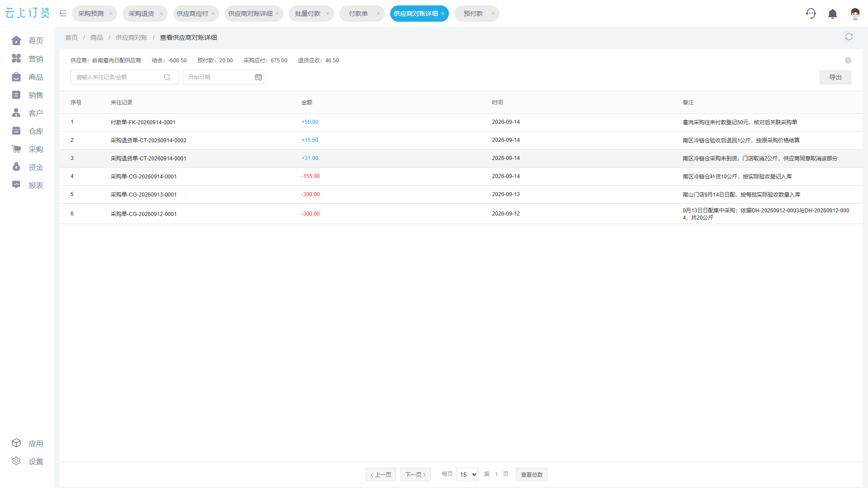The image size is (868, 488).
Task: Open 客户 sidebar section
Action: 27,113
